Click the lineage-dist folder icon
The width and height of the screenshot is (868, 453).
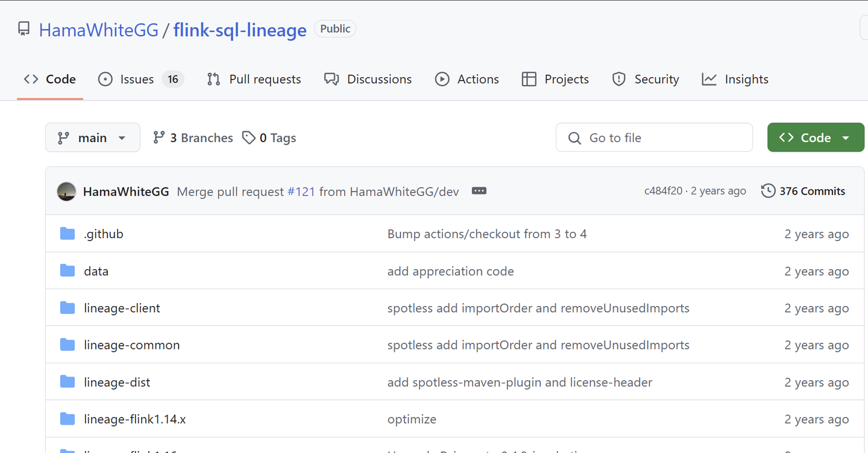(68, 382)
